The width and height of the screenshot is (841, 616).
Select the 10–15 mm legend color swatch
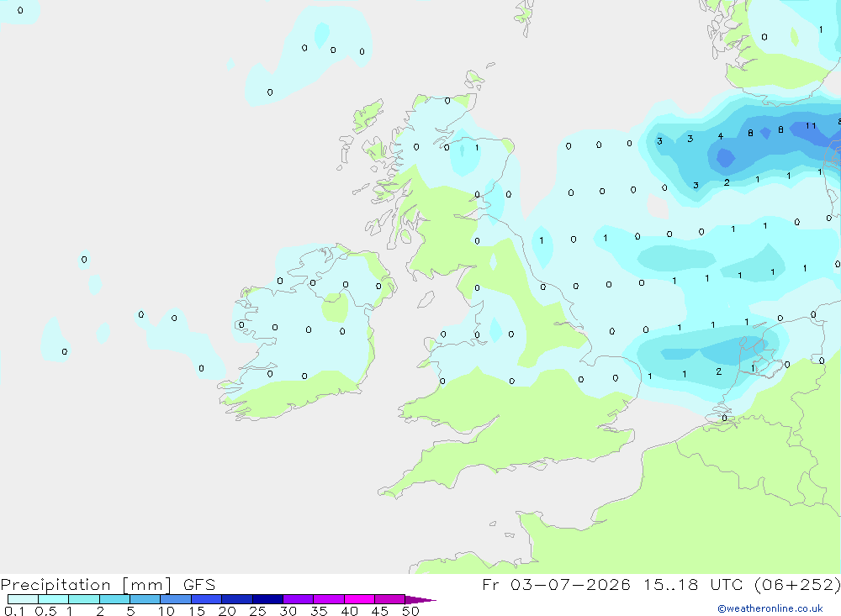coord(176,599)
